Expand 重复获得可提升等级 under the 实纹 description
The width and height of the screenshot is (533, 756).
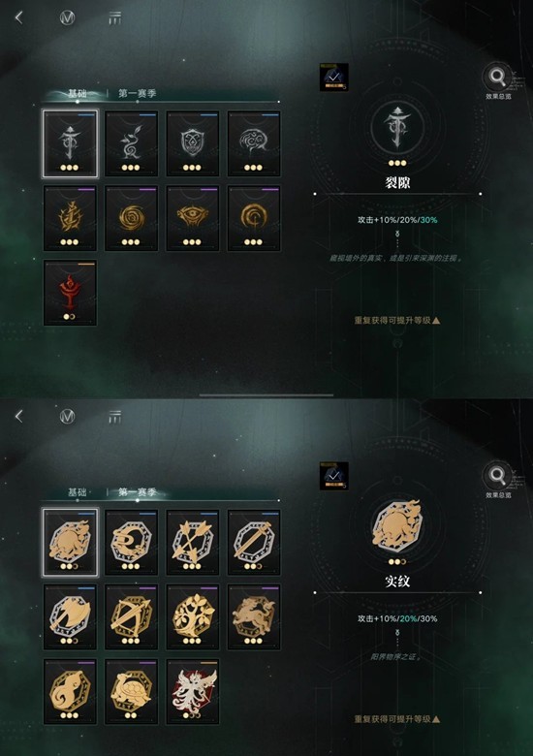tap(397, 719)
